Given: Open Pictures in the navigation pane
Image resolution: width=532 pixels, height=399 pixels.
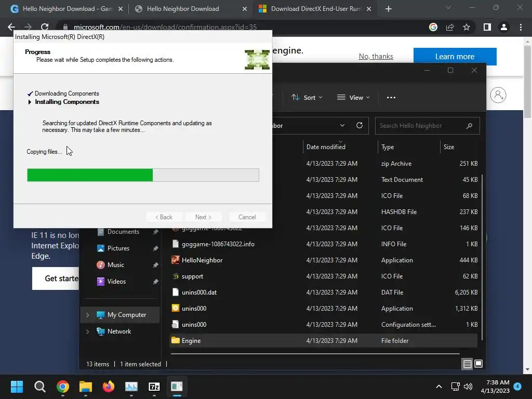Looking at the screenshot, I should 118,248.
